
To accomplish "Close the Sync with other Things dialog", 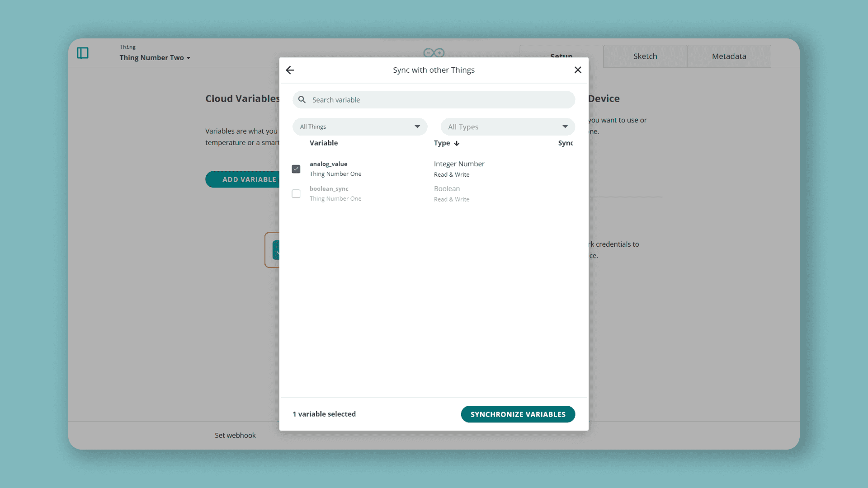I will pyautogui.click(x=578, y=70).
